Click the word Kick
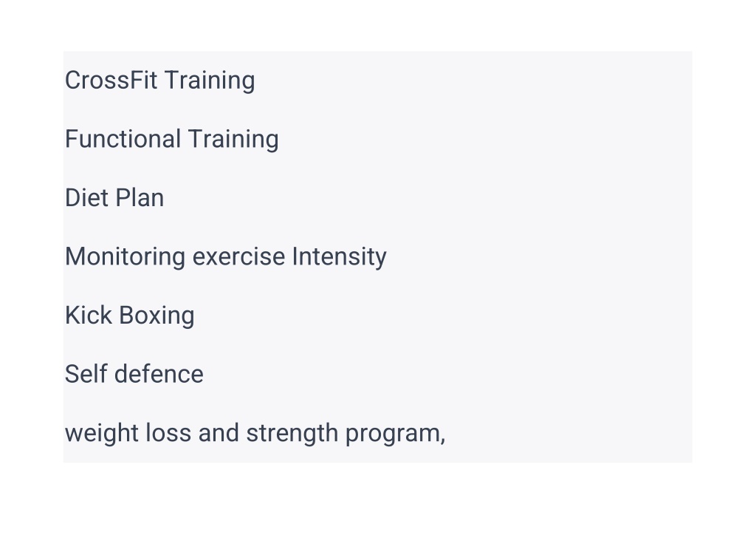This screenshot has height=535, width=756. point(89,316)
